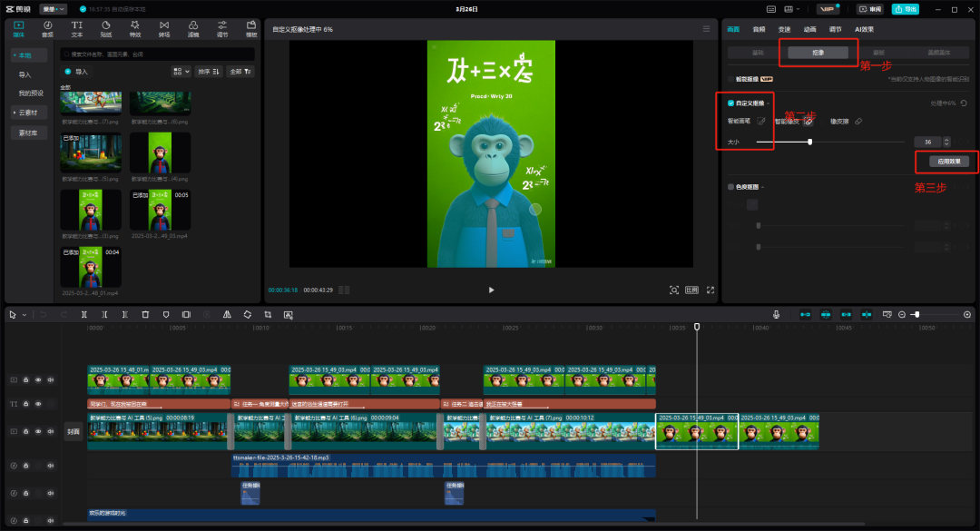Enable the 智能抠像 checkbox
Image resolution: width=980 pixels, height=531 pixels.
click(731, 80)
